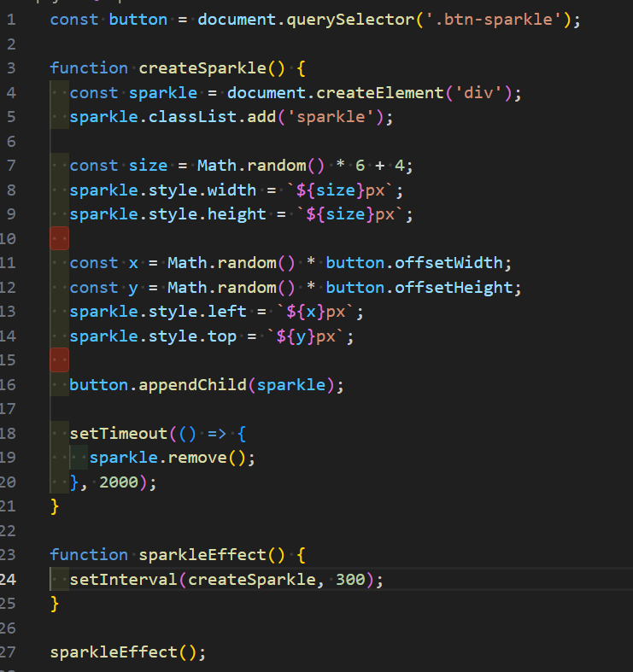Click createSparkle argument inside setInterval
The image size is (633, 672).
click(x=252, y=580)
